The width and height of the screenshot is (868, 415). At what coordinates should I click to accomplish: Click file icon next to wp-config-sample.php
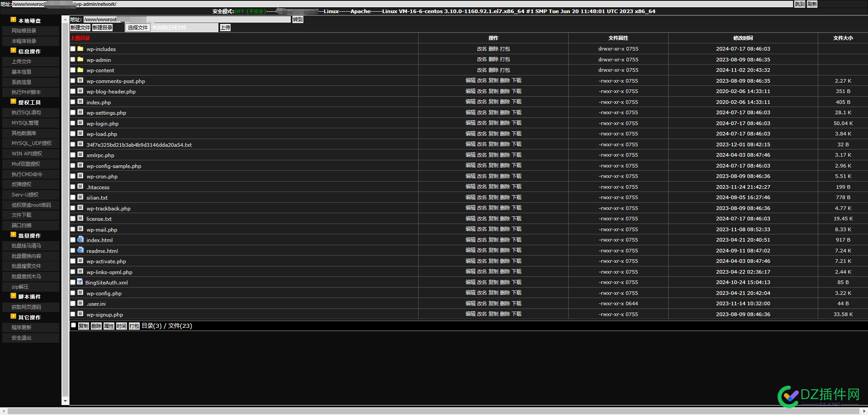(x=80, y=165)
